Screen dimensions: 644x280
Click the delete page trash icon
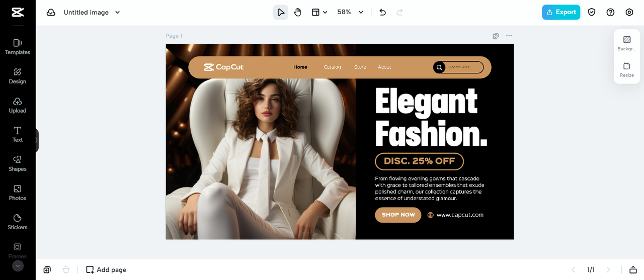point(66,270)
